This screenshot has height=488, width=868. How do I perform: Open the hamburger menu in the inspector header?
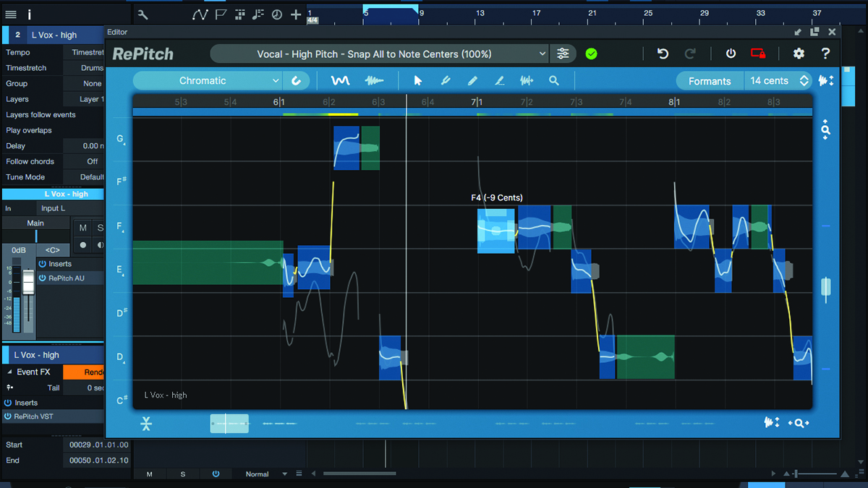coord(11,14)
